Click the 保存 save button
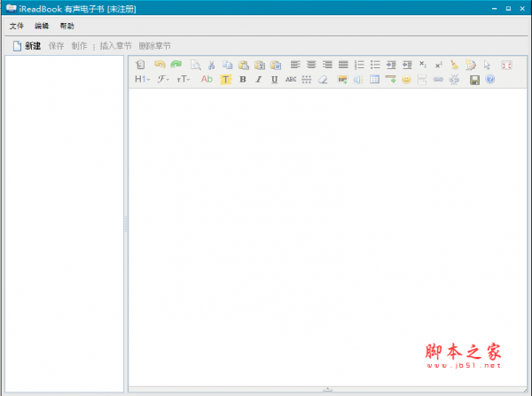The height and width of the screenshot is (396, 532). (56, 46)
